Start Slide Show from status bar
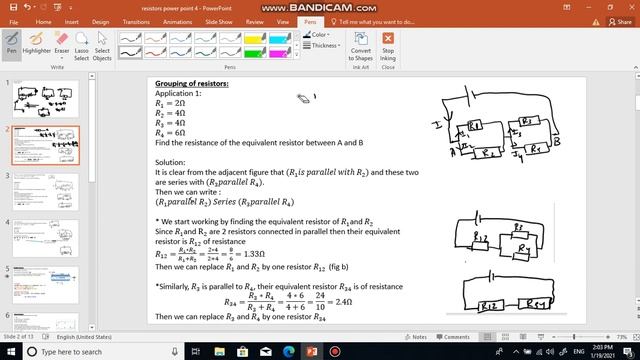This screenshot has width=640, height=360. (541, 337)
